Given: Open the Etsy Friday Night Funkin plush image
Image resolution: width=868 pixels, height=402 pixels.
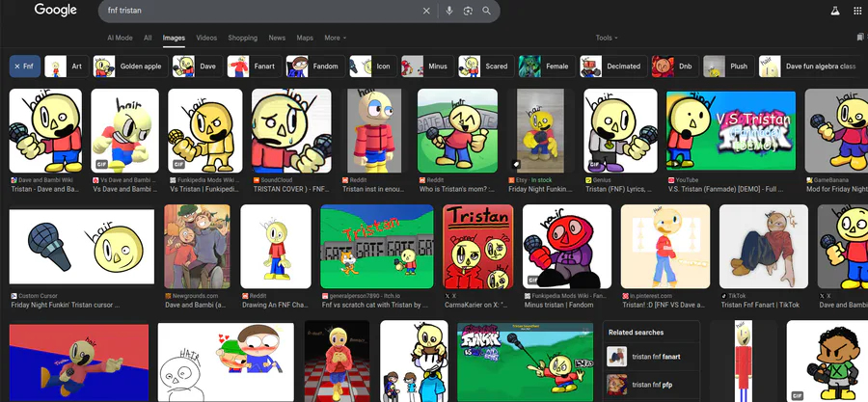Looking at the screenshot, I should pyautogui.click(x=540, y=130).
